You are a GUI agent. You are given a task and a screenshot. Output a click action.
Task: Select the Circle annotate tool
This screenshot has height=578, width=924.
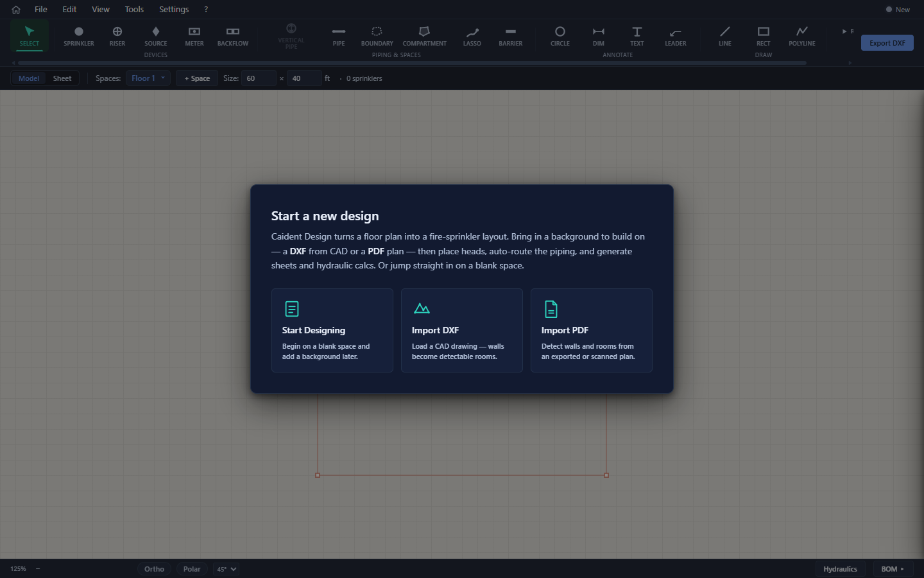(x=560, y=36)
